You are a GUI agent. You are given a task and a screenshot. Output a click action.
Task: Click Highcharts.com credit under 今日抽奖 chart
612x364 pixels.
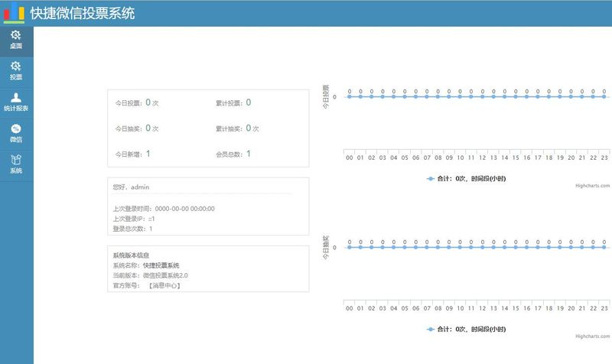click(592, 336)
